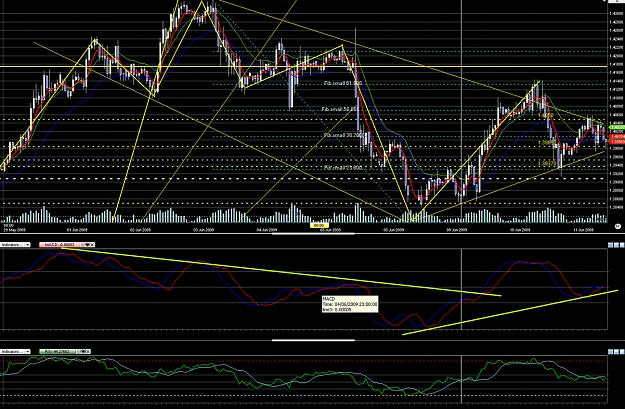Close the MACD panel with corner X
This screenshot has width=625, height=409.
point(622,245)
